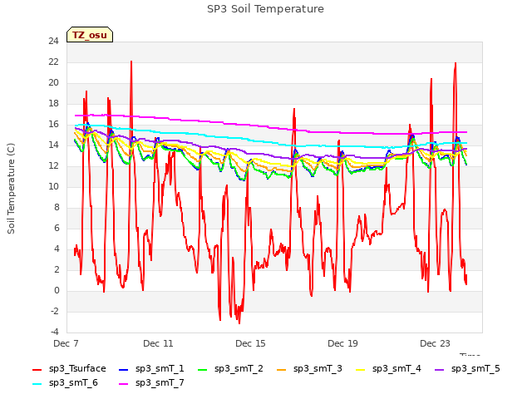
Task: Click the yellow sp3_smT_4 legend swatch
Action: tap(360, 370)
